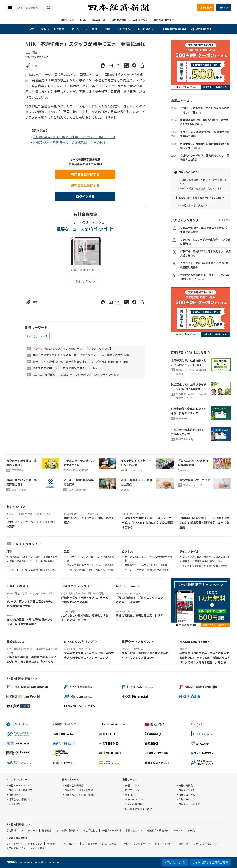Open the 日経 XTECH logo link
Screen dimensions: 237x868
(107, 734)
